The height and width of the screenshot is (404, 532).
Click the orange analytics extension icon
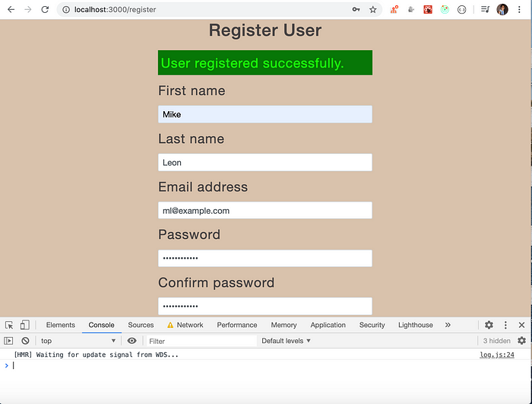click(394, 10)
